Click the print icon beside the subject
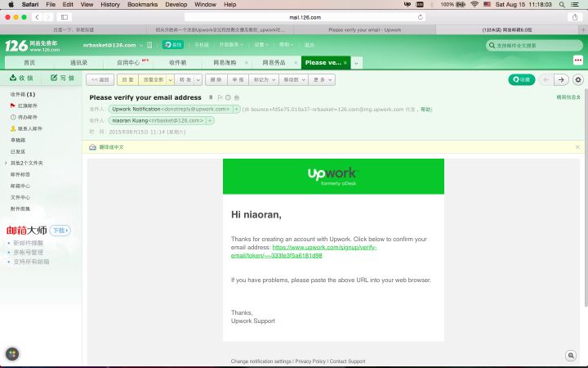Screen dimensions: 588x368 point(237,97)
